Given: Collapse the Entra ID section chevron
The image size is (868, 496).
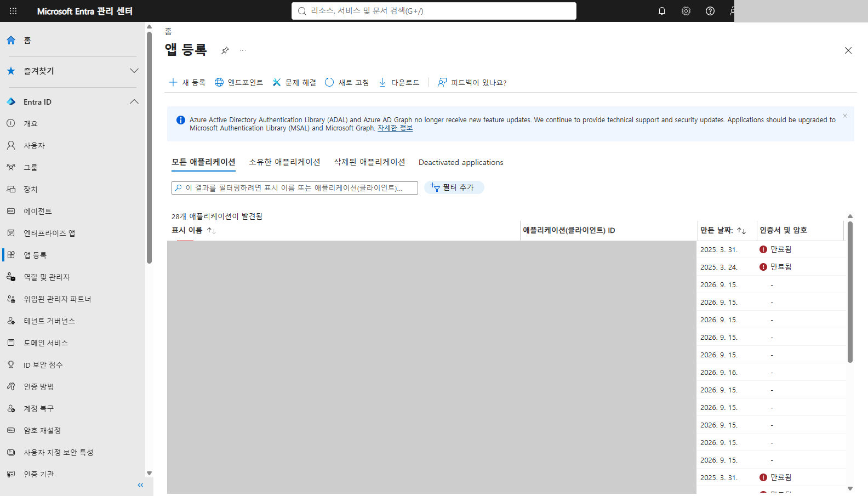Looking at the screenshot, I should click(x=134, y=102).
